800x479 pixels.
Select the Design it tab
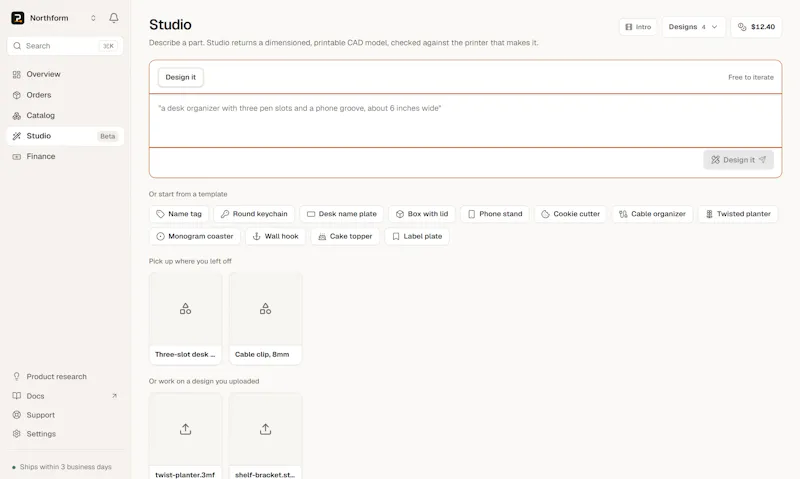[x=181, y=78]
